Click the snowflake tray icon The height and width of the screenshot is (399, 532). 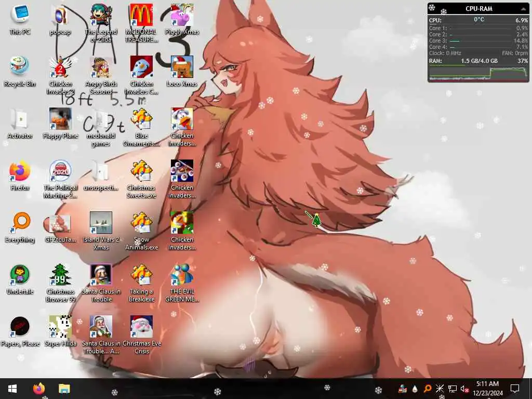click(x=440, y=389)
